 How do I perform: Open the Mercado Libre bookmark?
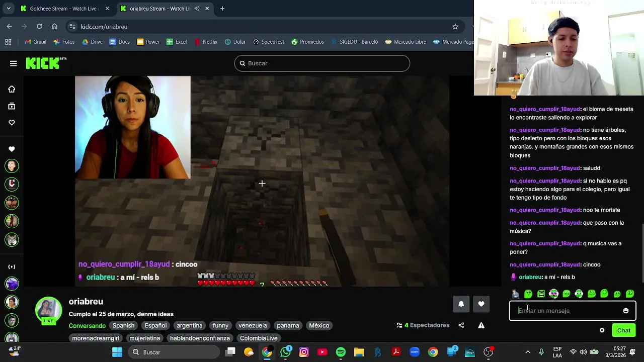pyautogui.click(x=406, y=42)
